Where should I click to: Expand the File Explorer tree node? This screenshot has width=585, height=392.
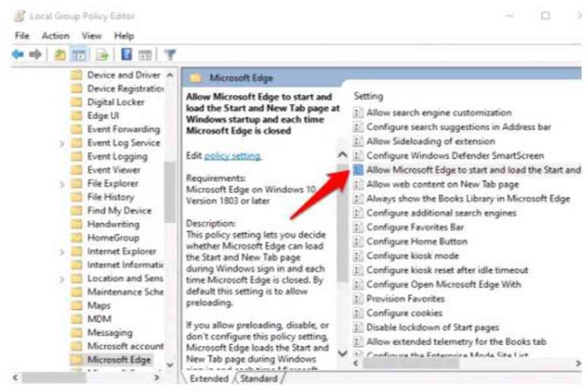tap(62, 184)
